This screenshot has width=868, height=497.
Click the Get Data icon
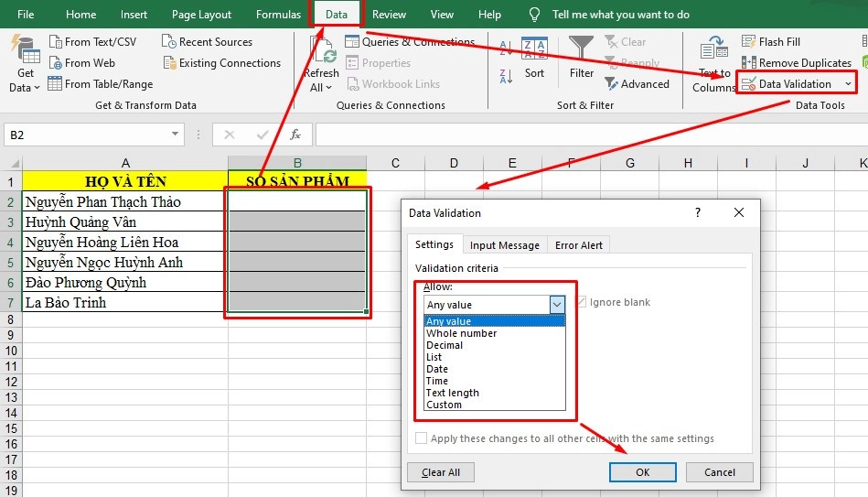coord(25,51)
